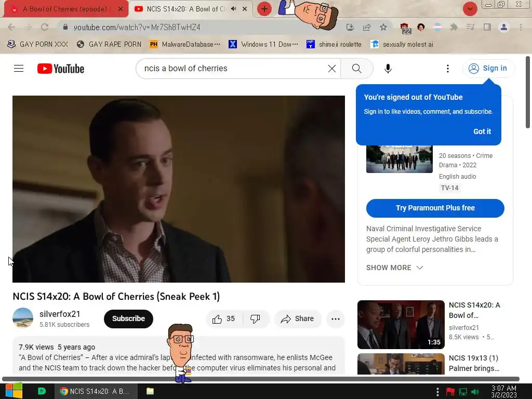
Task: Click the install/download icon in address bar
Action: coord(350,27)
